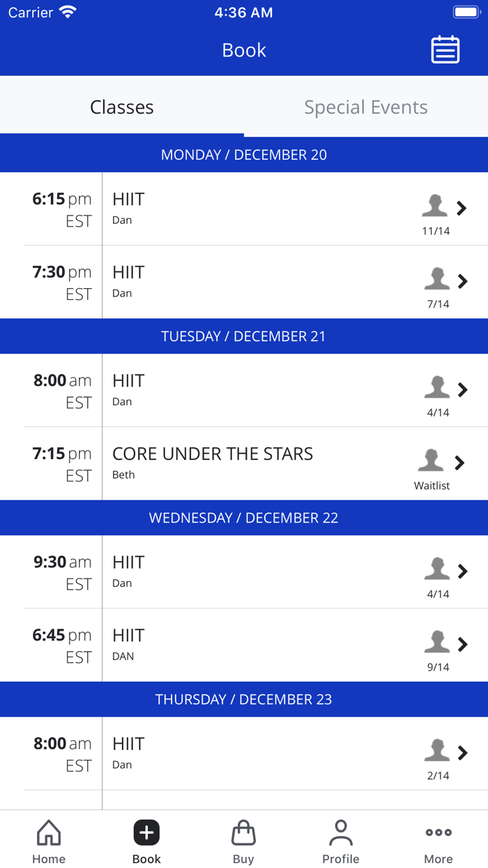The image size is (488, 868).
Task: Expand Tuesday 8:00 am HIIT class chevron
Action: pyautogui.click(x=462, y=389)
